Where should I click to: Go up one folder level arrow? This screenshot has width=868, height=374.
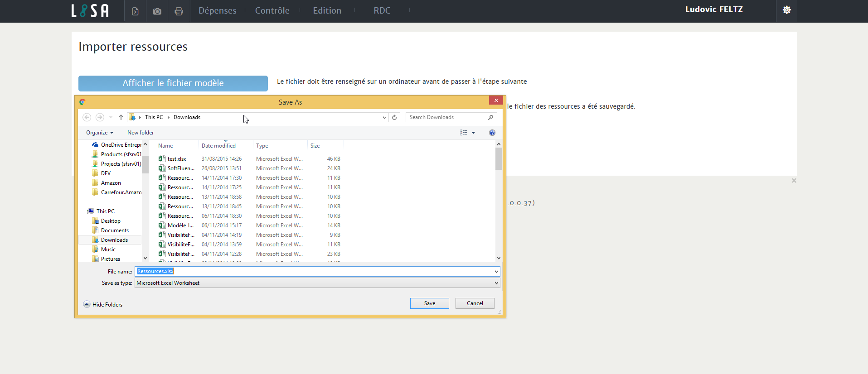point(121,117)
